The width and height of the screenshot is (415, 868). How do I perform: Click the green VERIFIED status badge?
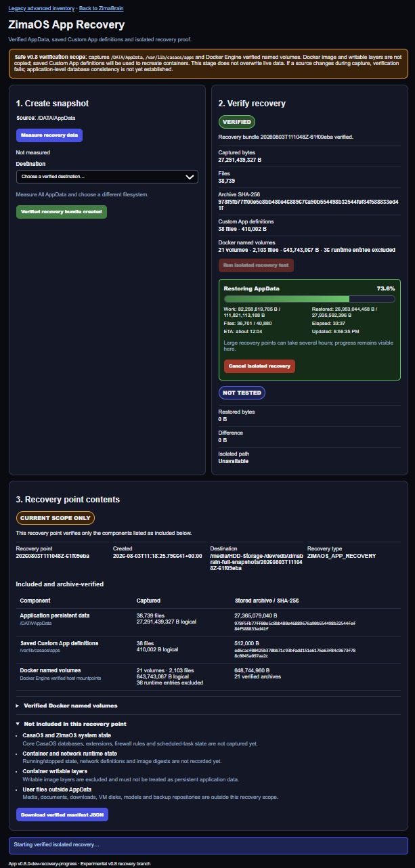tap(237, 123)
